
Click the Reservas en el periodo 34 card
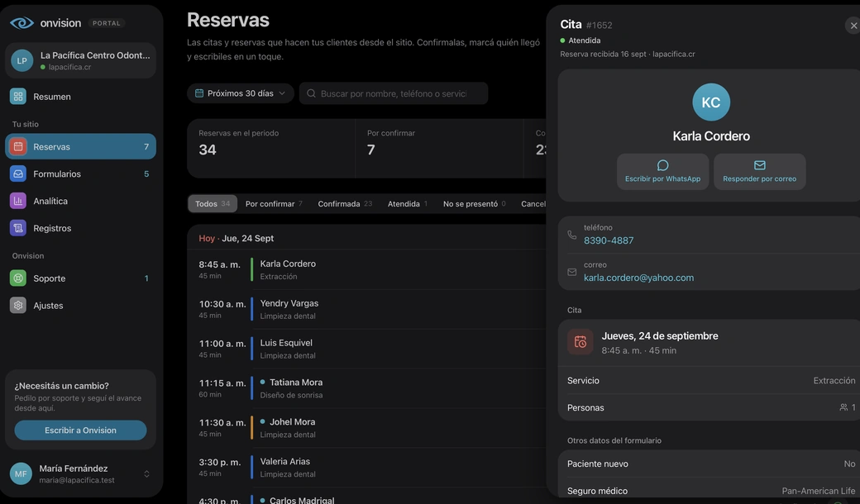pyautogui.click(x=271, y=149)
